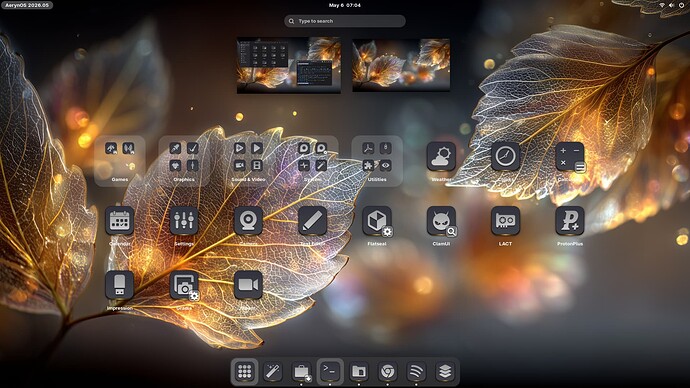
Task: Open the system status menu volume icon
Action: coord(672,5)
